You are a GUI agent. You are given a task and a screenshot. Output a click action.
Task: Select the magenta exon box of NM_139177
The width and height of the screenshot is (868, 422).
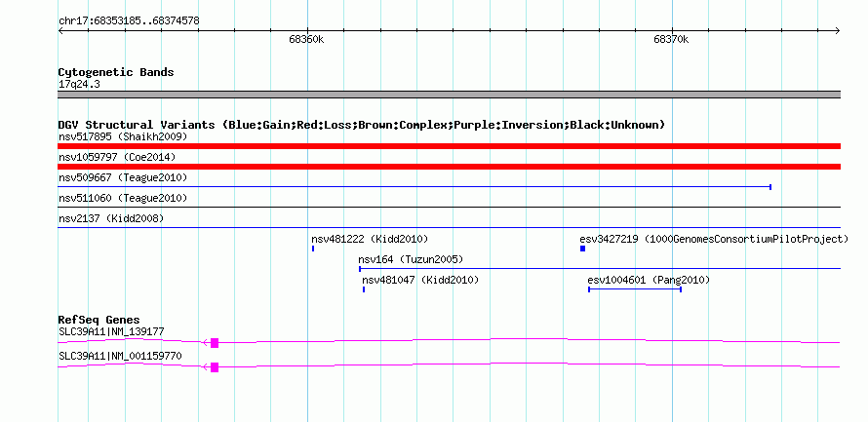pyautogui.click(x=215, y=343)
